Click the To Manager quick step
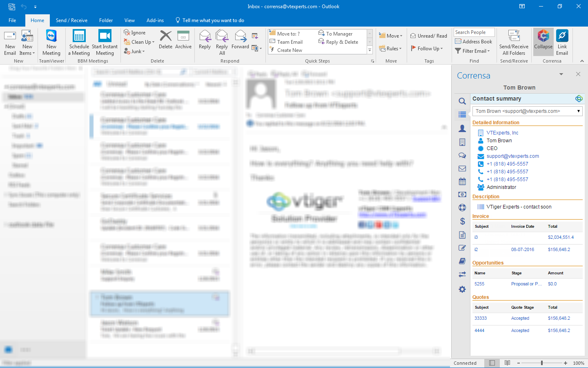 pyautogui.click(x=336, y=34)
